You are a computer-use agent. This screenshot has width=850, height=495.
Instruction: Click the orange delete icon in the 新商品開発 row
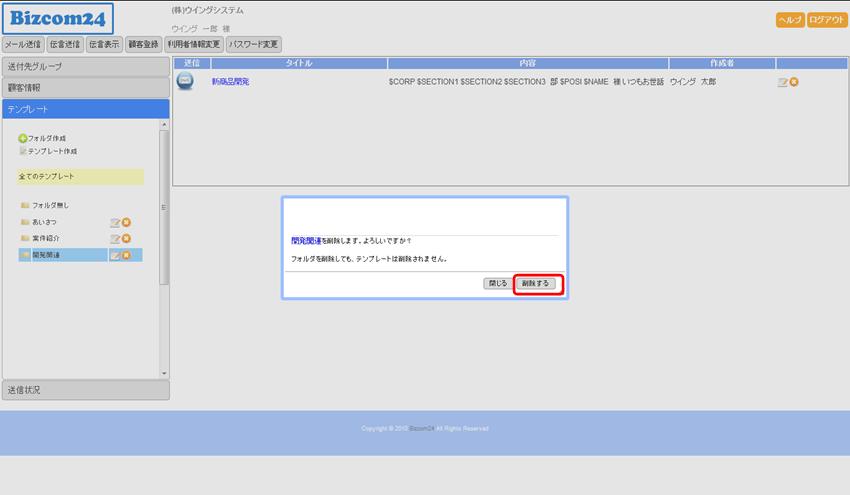[x=794, y=82]
